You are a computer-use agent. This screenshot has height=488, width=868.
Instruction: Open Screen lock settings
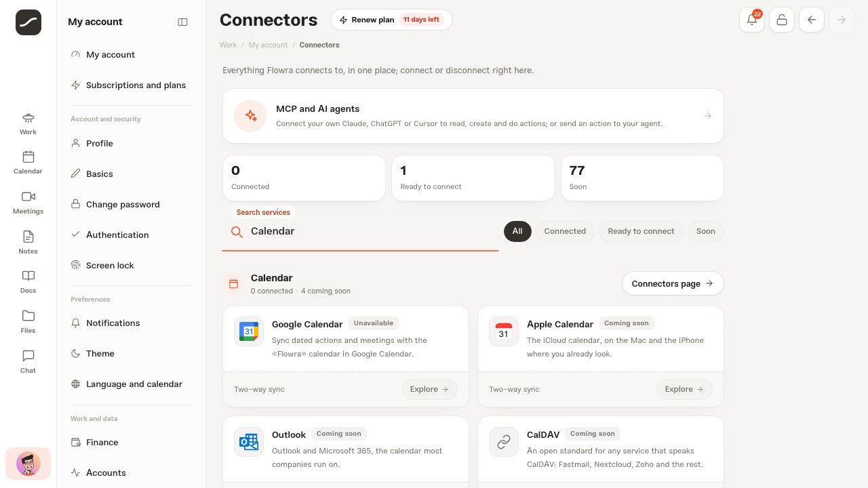pyautogui.click(x=130, y=266)
